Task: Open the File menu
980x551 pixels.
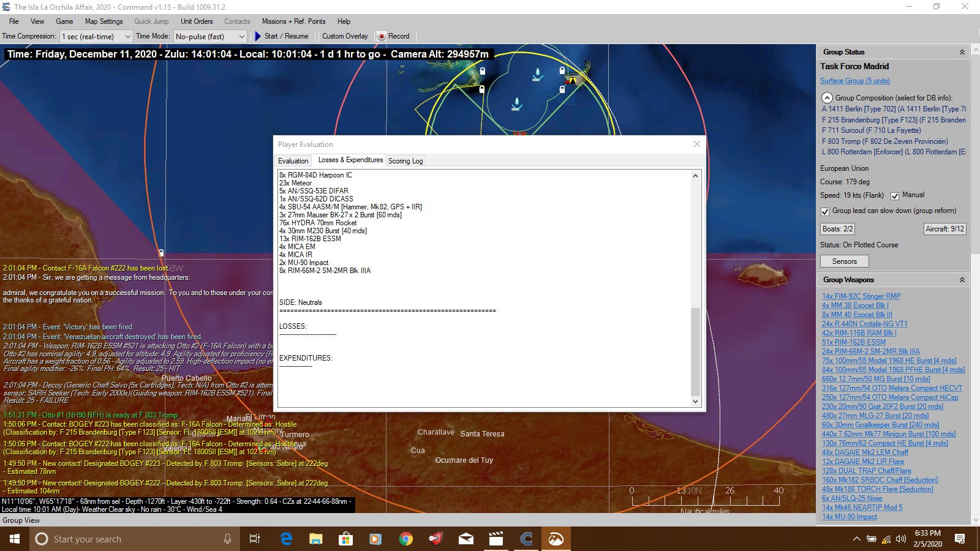Action: (x=14, y=21)
